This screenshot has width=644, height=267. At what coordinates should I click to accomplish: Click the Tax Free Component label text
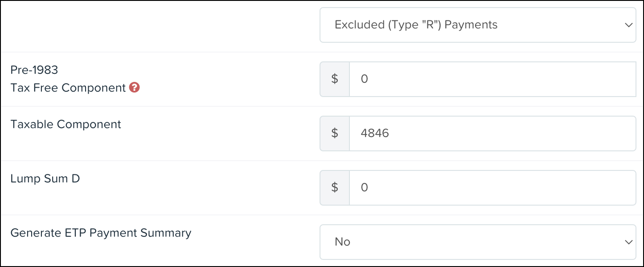click(68, 88)
